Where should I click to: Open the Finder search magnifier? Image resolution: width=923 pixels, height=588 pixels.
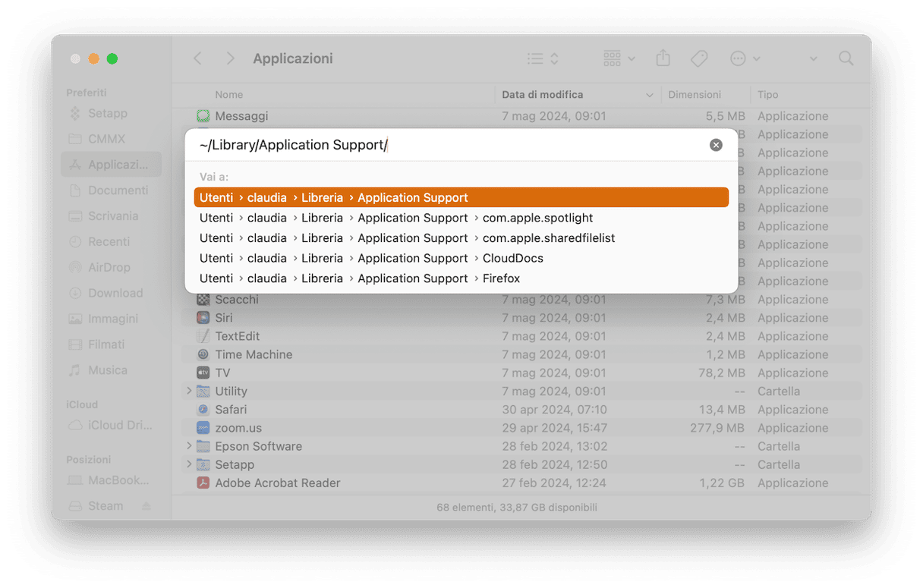coord(846,58)
